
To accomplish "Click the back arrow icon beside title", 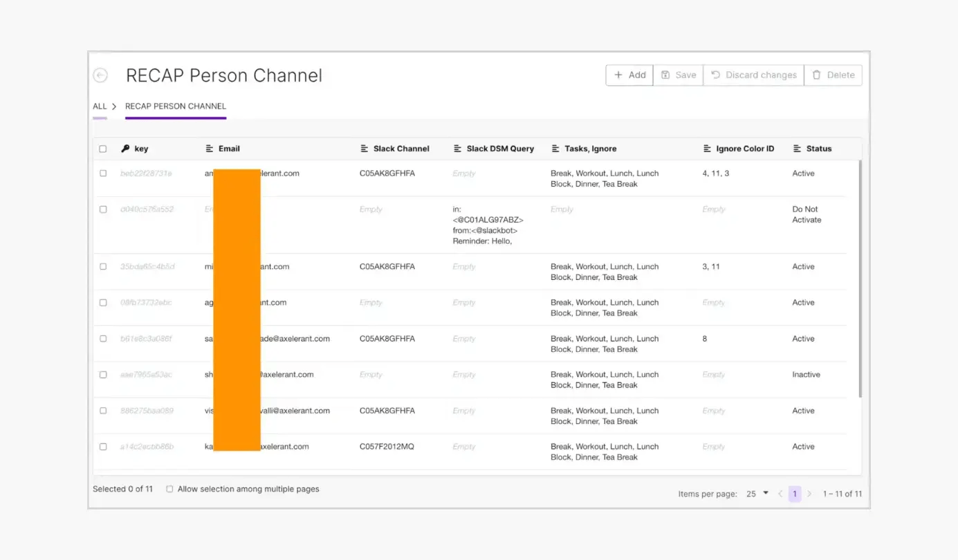I will [x=100, y=75].
